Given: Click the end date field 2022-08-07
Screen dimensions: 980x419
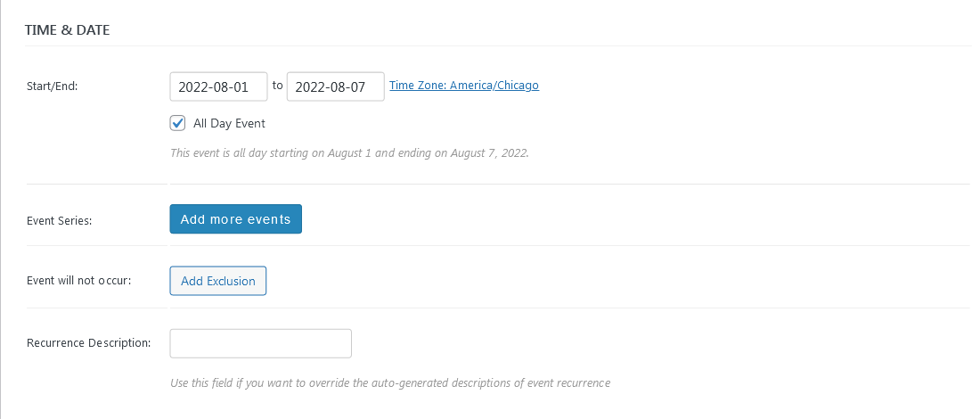Looking at the screenshot, I should click(x=335, y=86).
